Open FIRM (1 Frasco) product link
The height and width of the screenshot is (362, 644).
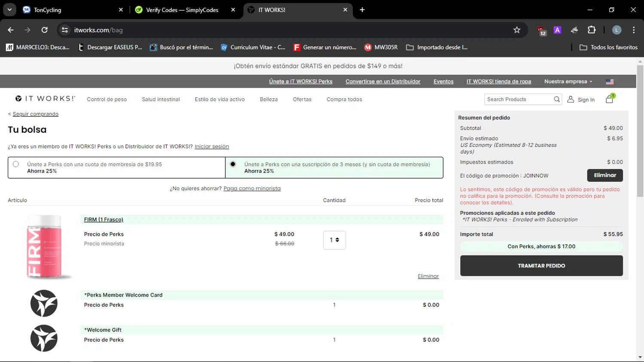pyautogui.click(x=103, y=219)
